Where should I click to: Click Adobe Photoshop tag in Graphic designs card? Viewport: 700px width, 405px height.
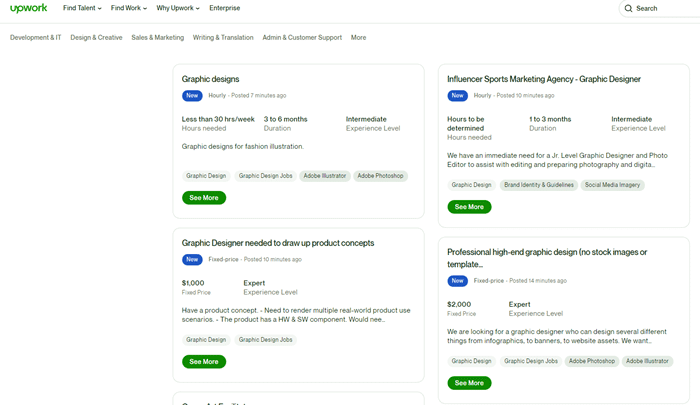(380, 176)
